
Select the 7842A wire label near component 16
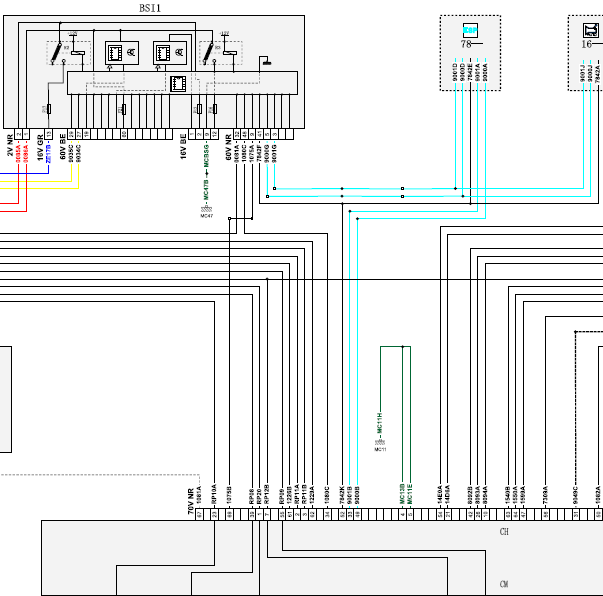coord(598,74)
